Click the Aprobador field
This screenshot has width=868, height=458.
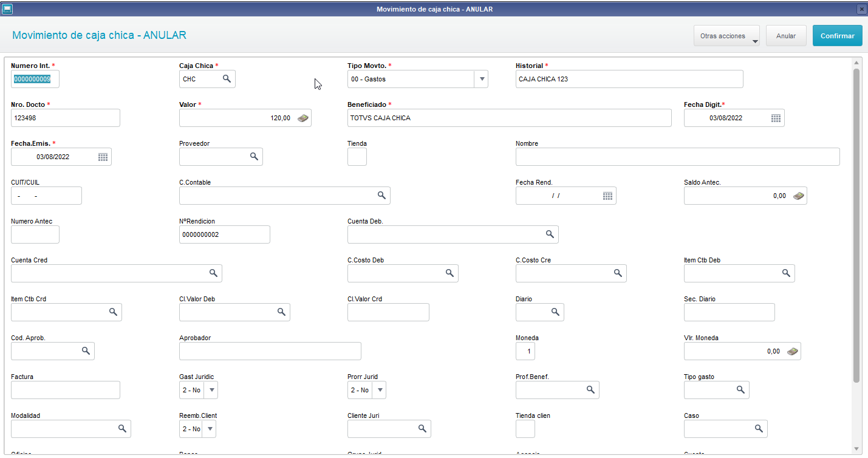(x=270, y=351)
